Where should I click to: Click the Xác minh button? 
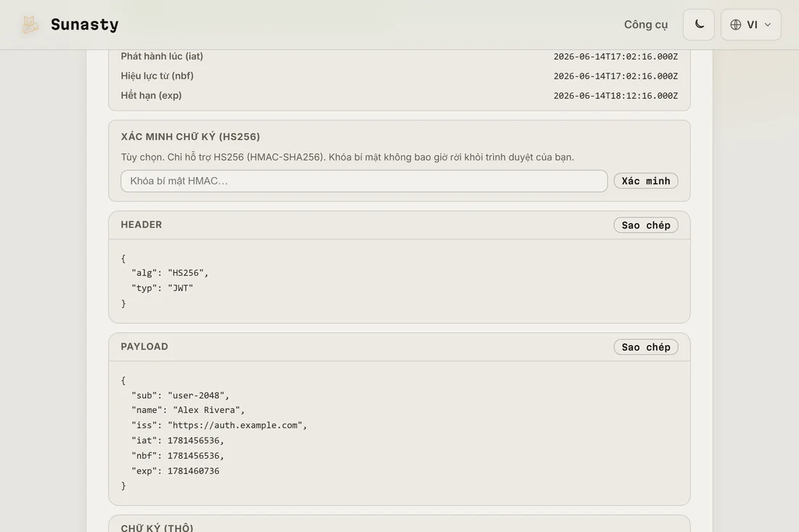tap(646, 181)
